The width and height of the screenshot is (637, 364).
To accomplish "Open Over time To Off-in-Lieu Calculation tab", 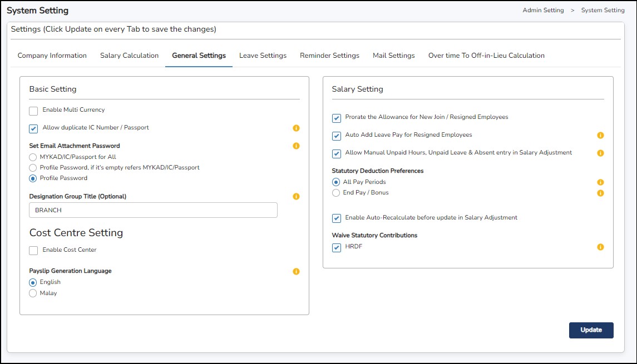I will (x=486, y=56).
